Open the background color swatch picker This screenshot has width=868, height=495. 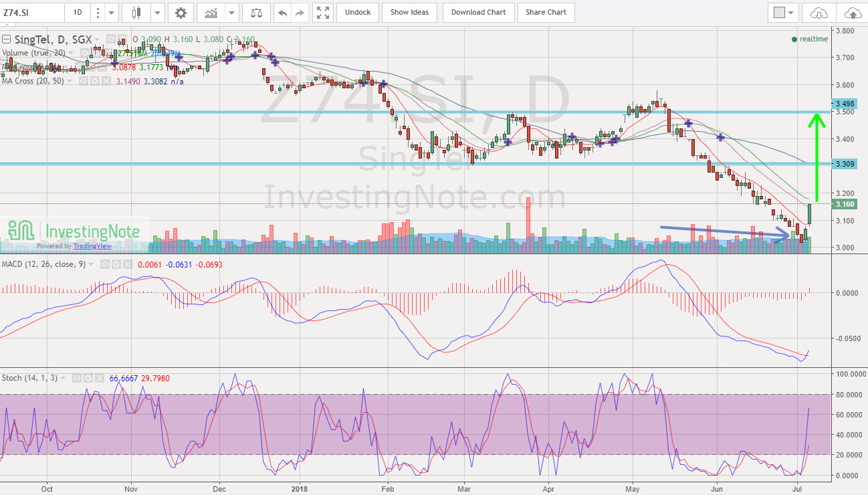(x=782, y=12)
